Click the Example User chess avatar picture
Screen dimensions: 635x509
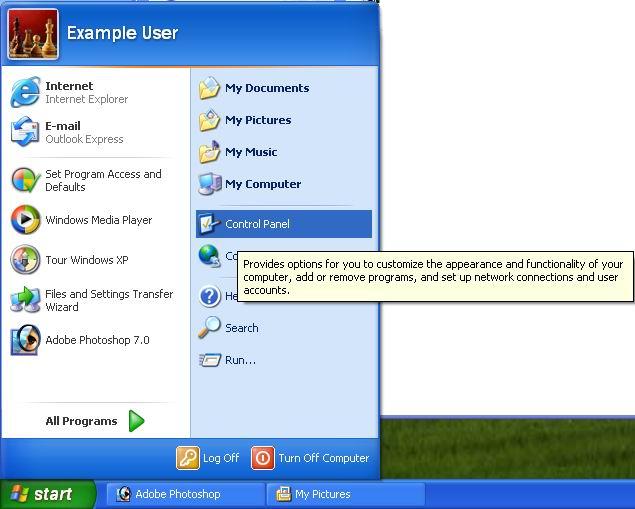(33, 34)
